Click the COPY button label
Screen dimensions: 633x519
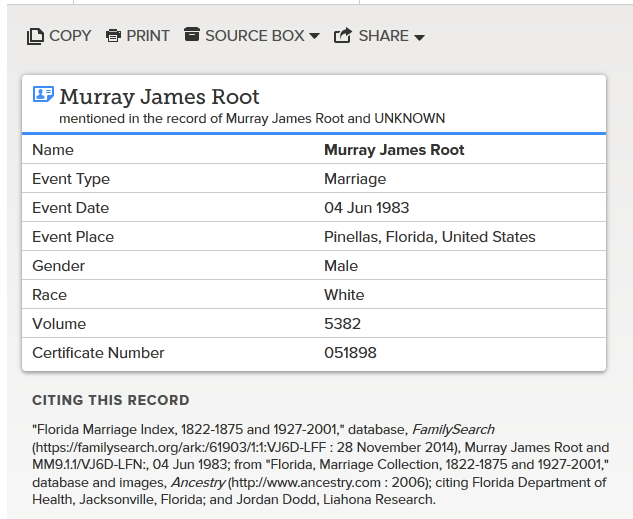[x=70, y=36]
